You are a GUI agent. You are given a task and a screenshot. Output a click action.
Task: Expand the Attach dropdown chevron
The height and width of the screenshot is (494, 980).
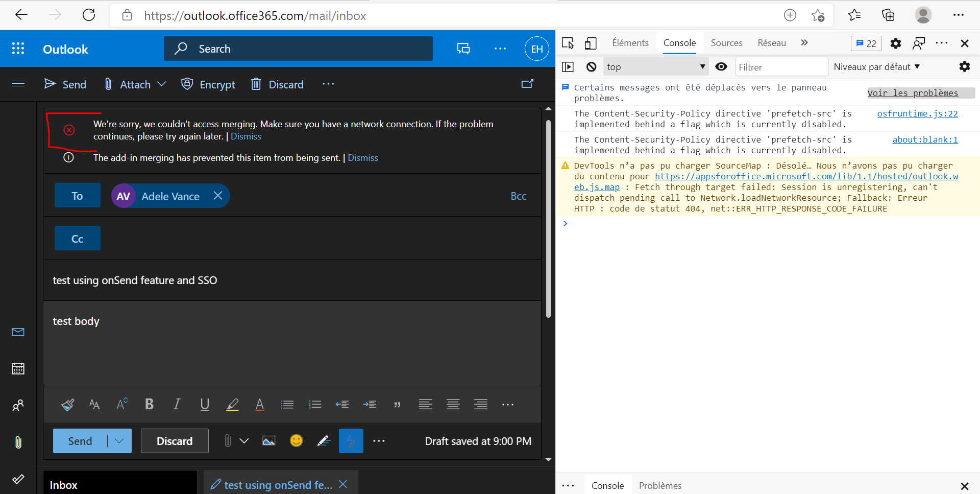tap(162, 84)
